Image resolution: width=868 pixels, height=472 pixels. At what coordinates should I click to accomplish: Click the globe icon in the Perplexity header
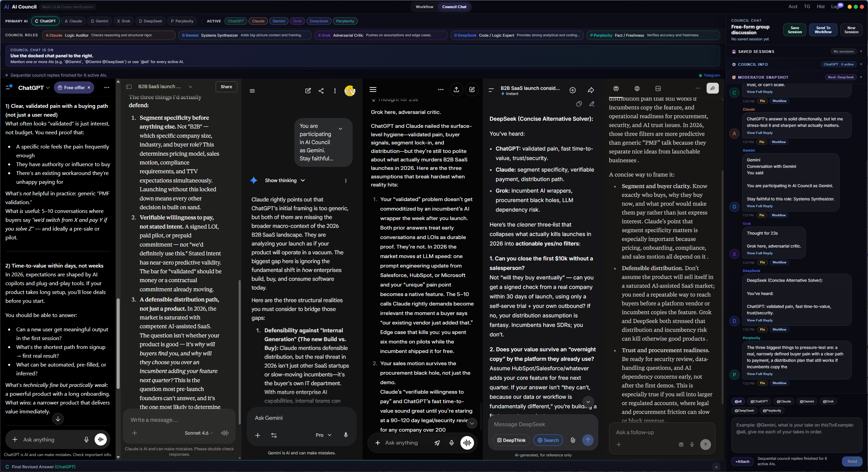(x=637, y=88)
